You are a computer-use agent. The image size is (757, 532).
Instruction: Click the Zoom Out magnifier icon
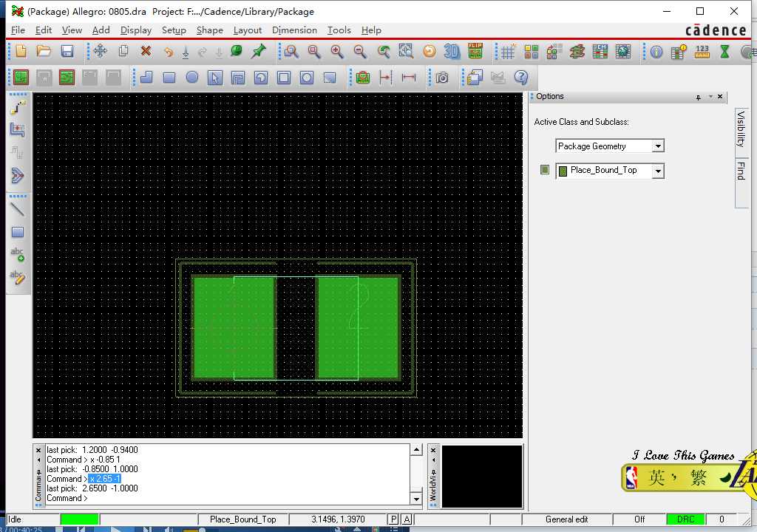coord(360,51)
